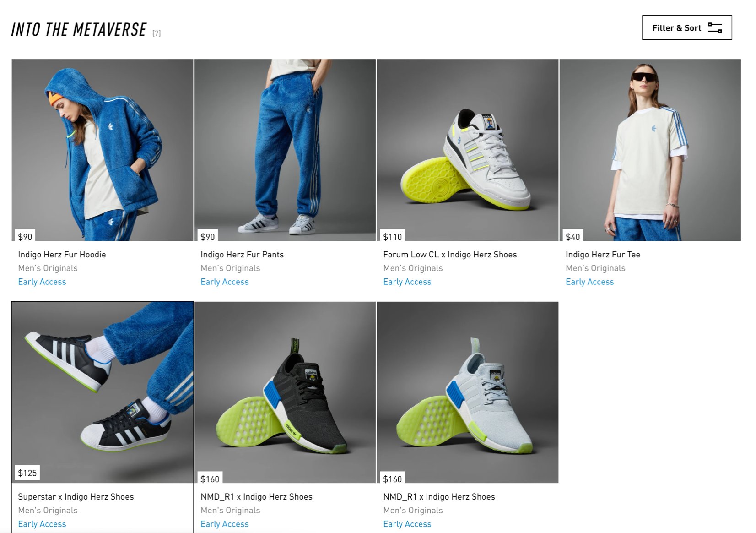Open Forum Low CL x Indigo Herz Shoes
Viewport: 756px width, 533px height.
450,255
